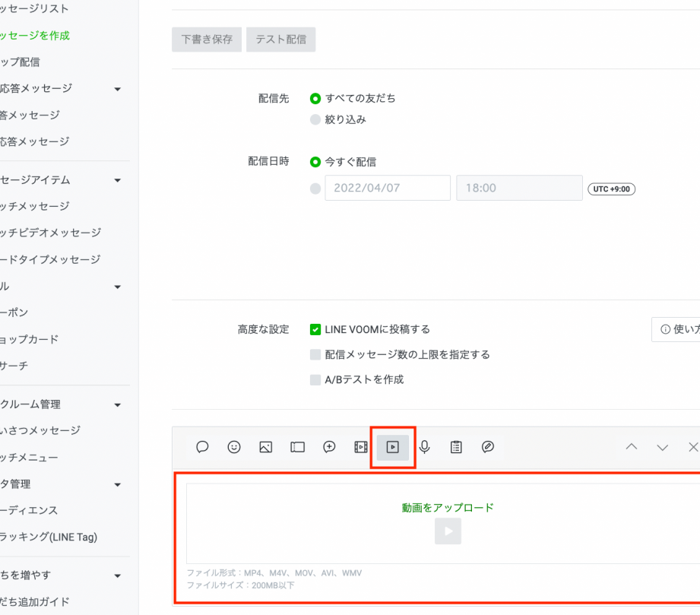Expand the ツール section arrow in sidebar
This screenshot has height=615, width=700.
tap(117, 287)
